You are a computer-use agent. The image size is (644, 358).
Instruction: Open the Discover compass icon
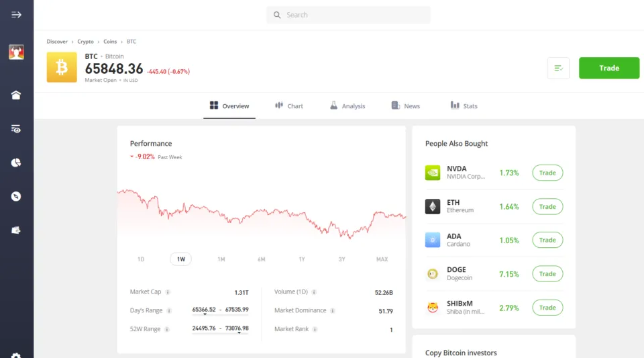point(16,197)
